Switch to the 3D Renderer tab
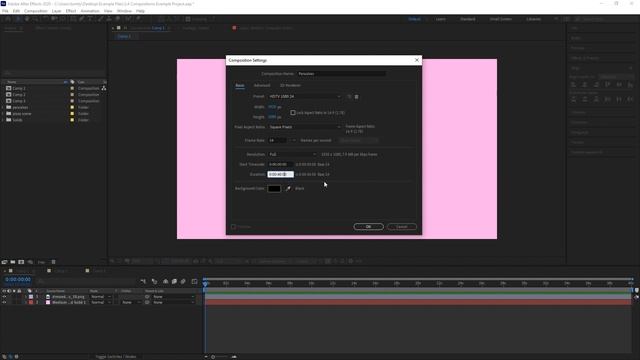 (290, 85)
